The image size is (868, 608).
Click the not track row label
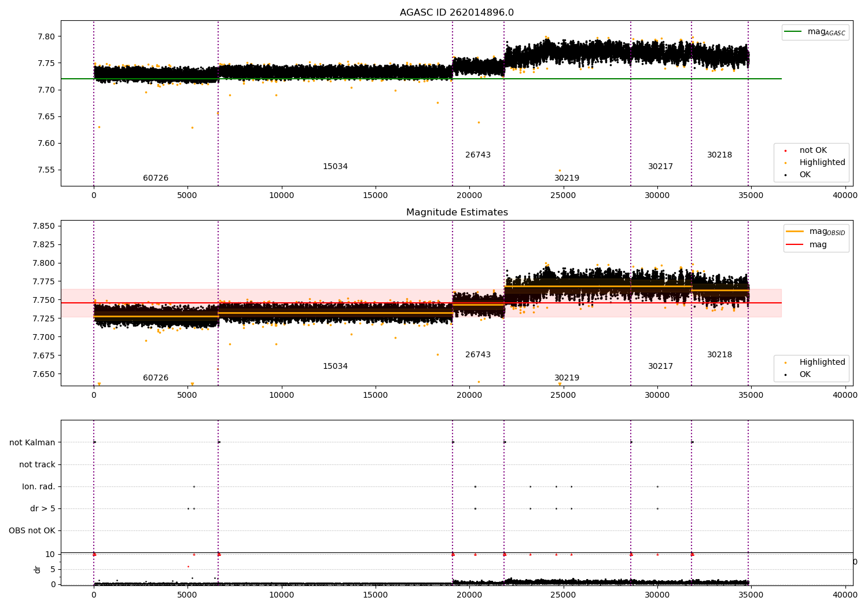[x=37, y=465]
